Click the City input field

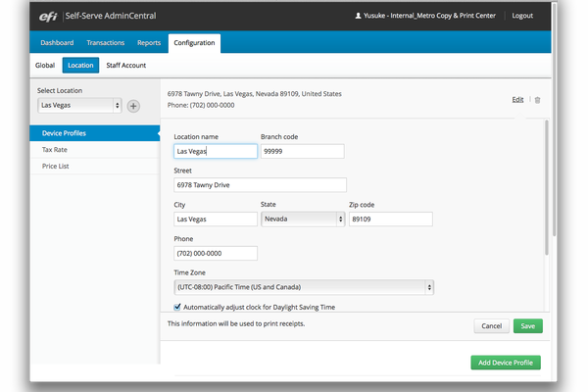click(x=216, y=220)
